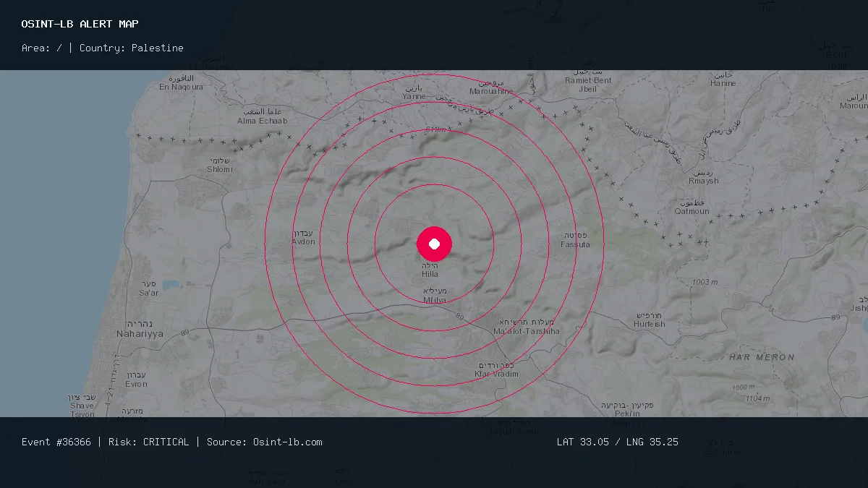This screenshot has width=868, height=488.
Task: Select the Nahariyya city label
Action: click(140, 330)
